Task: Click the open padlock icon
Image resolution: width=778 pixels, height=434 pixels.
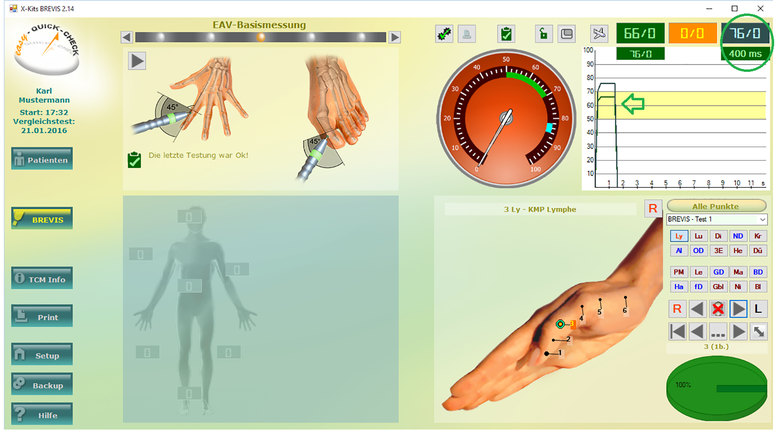Action: (x=543, y=34)
